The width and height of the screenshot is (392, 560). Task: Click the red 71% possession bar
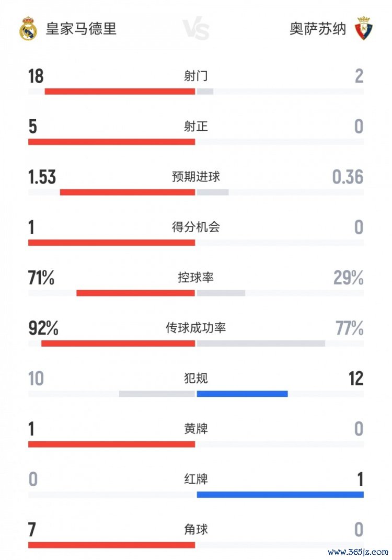135,293
